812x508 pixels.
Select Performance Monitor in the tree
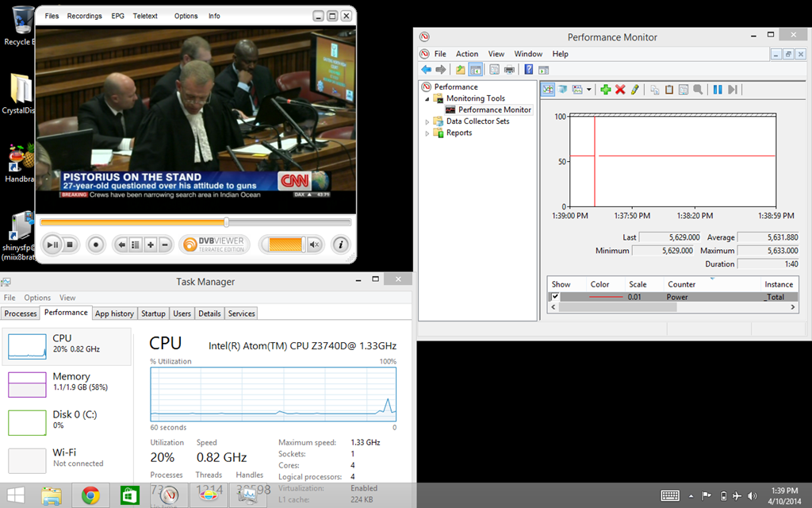click(495, 110)
